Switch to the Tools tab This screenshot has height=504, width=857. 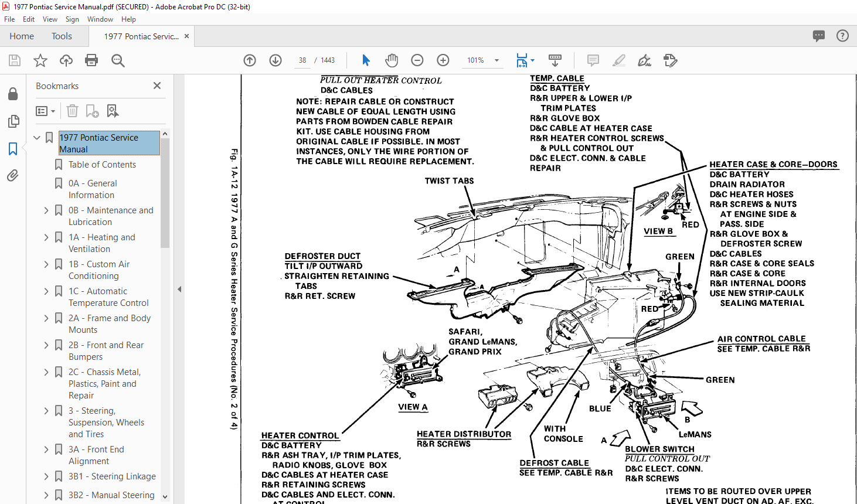[x=62, y=36]
